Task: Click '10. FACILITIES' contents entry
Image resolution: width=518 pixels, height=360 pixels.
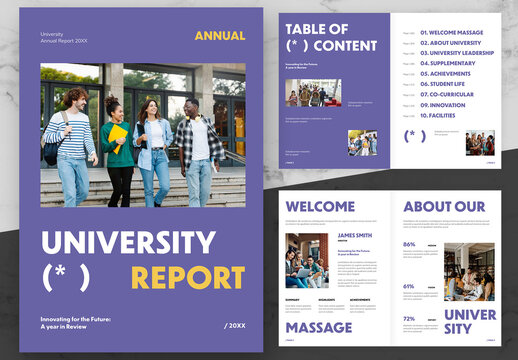Action: pos(438,115)
